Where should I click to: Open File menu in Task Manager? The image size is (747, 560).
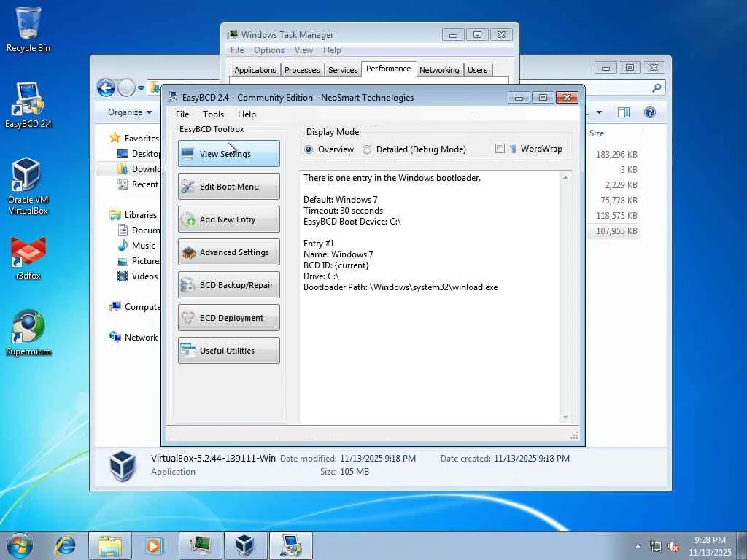[x=237, y=50]
